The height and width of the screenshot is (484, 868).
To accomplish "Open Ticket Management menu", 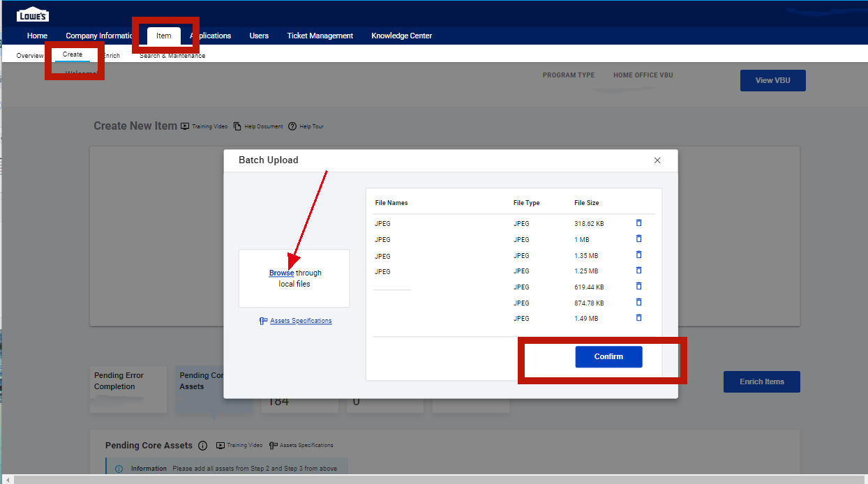I will point(320,36).
